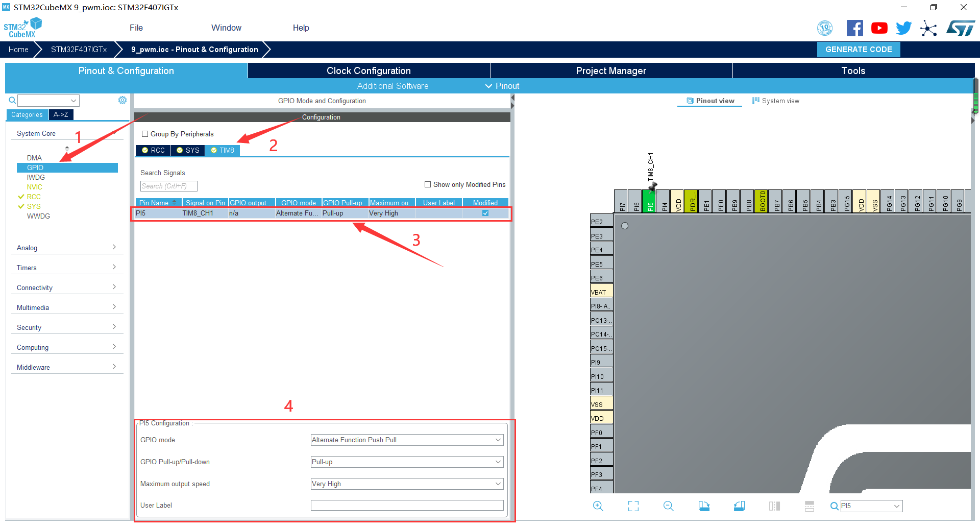Open the GPIO mode dropdown

pyautogui.click(x=407, y=440)
